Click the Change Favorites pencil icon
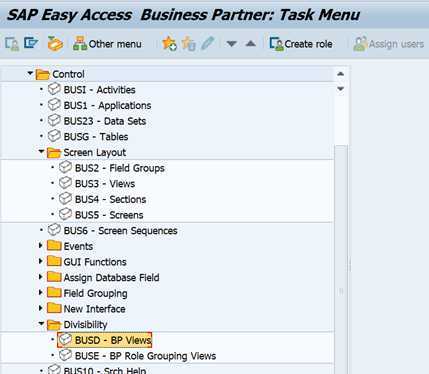Image resolution: width=429 pixels, height=374 pixels. point(208,43)
